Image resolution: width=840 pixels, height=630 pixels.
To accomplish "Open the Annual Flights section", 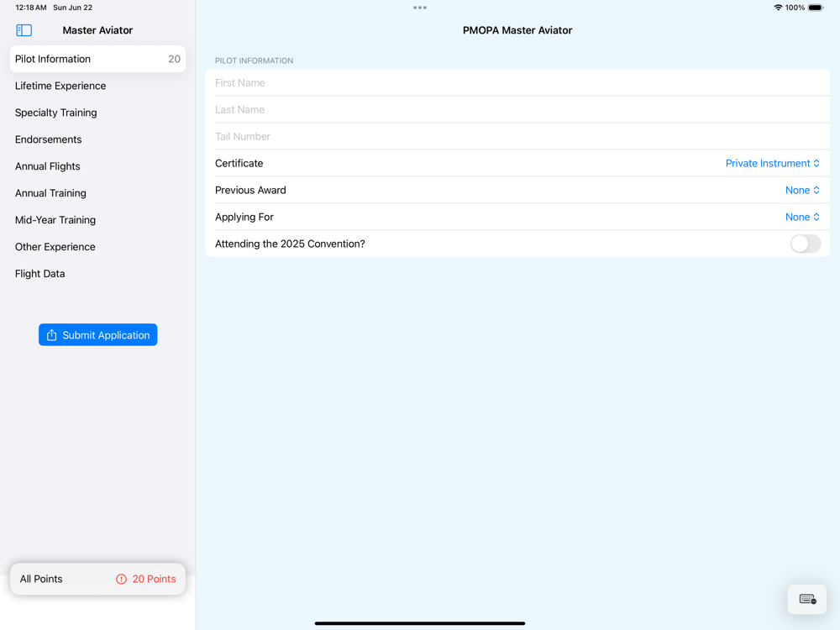I will click(98, 166).
